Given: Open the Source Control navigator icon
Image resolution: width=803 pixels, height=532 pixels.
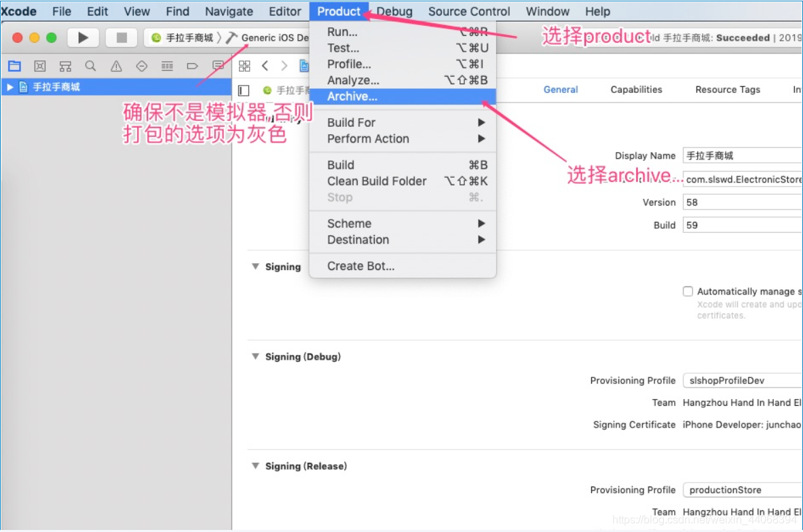Looking at the screenshot, I should point(40,66).
